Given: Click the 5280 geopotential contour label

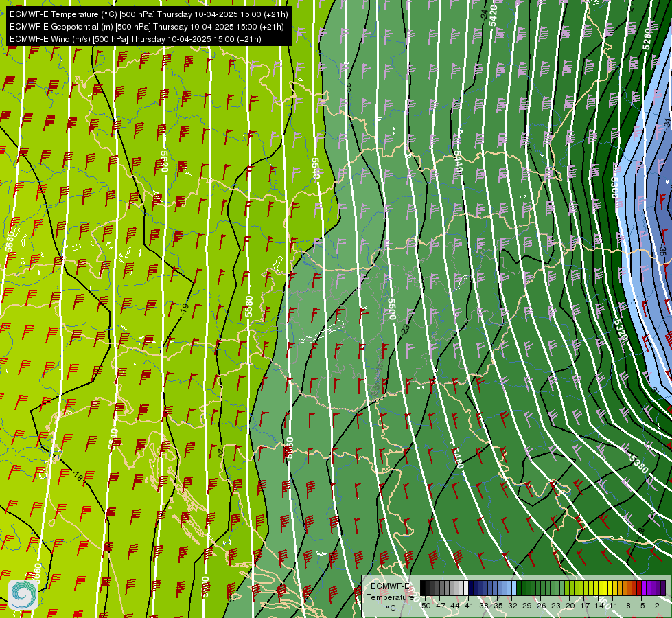Looking at the screenshot, I should [647, 39].
